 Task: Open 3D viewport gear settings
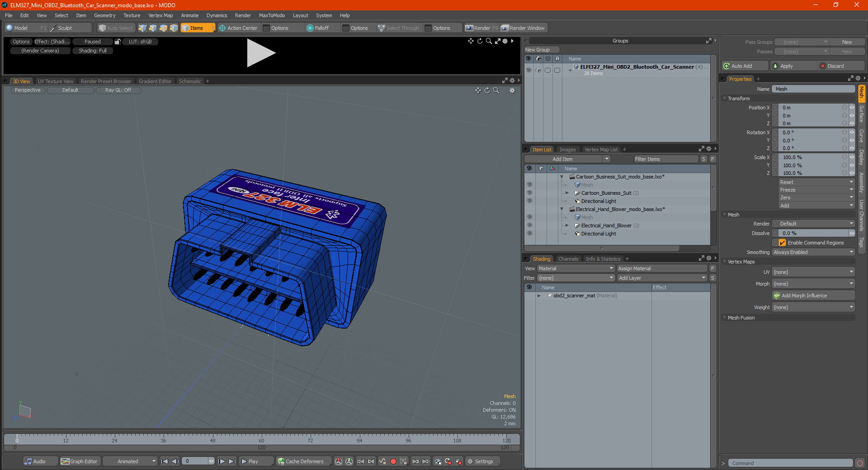tap(512, 90)
